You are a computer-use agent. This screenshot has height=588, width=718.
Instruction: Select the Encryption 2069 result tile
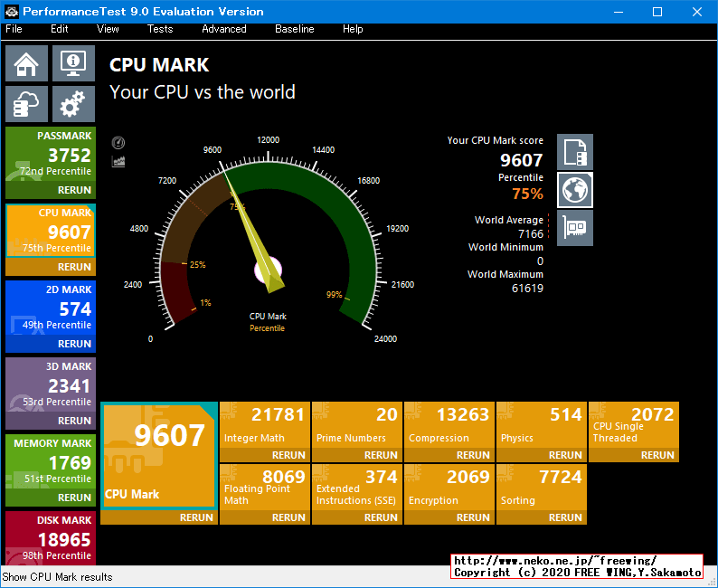point(449,488)
